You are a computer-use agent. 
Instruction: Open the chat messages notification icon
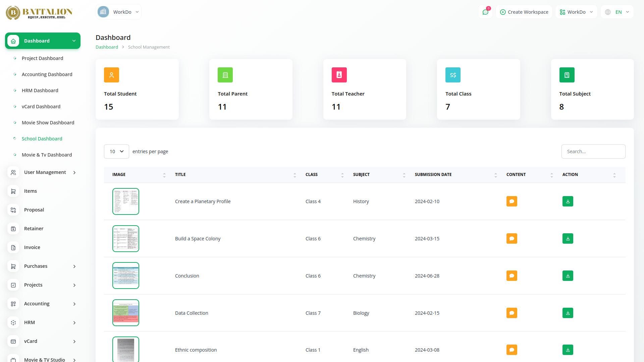click(x=485, y=12)
